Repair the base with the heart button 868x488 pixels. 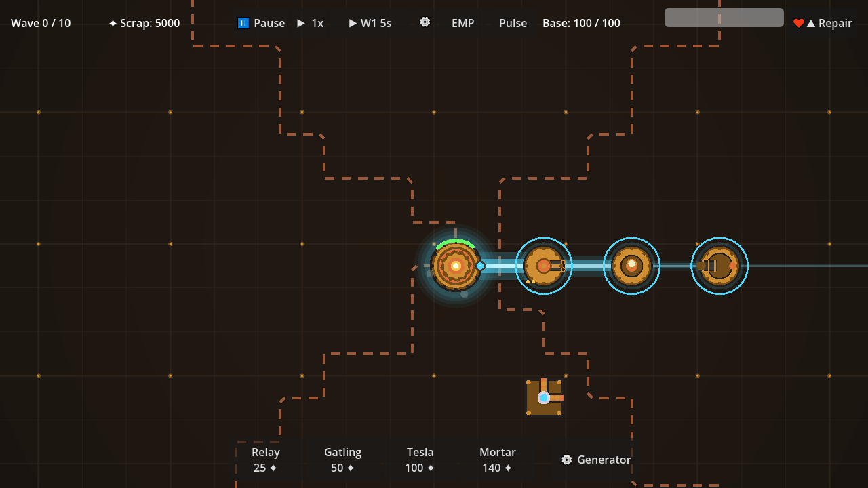(x=823, y=23)
